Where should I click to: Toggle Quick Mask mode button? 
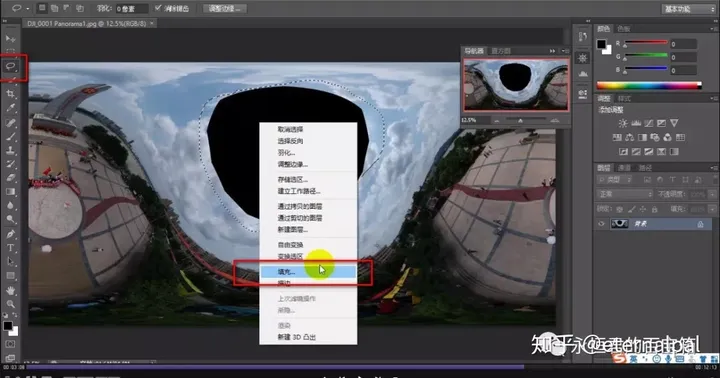point(10,344)
